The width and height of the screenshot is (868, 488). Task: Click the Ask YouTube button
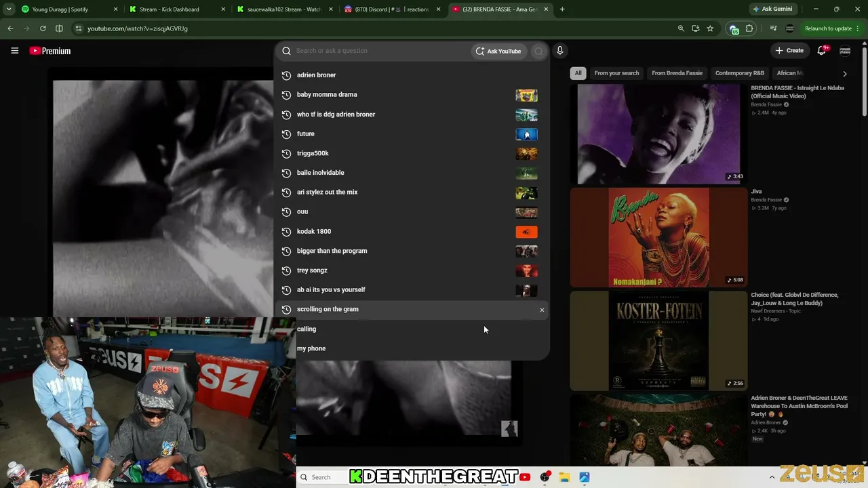(x=499, y=51)
